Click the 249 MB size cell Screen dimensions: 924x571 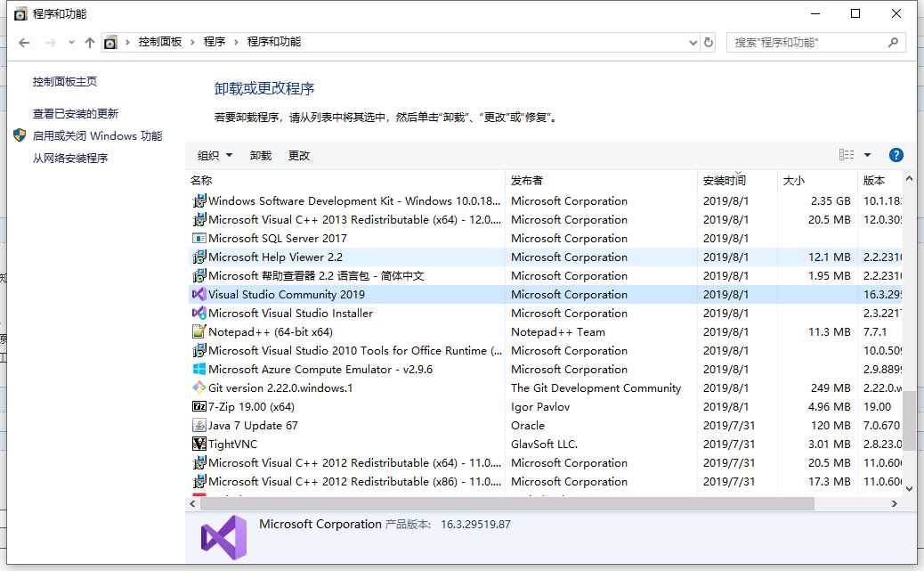[831, 388]
